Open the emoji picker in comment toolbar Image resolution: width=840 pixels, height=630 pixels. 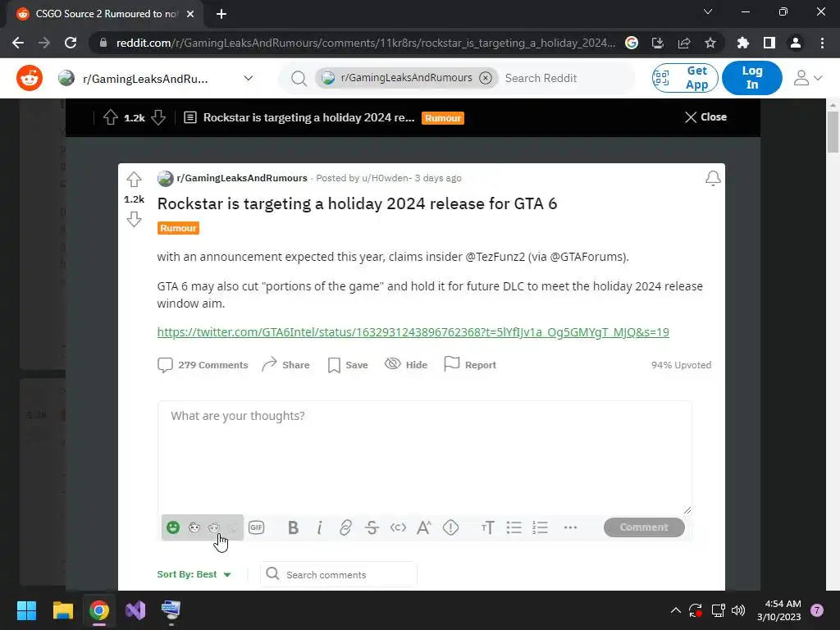click(x=173, y=527)
